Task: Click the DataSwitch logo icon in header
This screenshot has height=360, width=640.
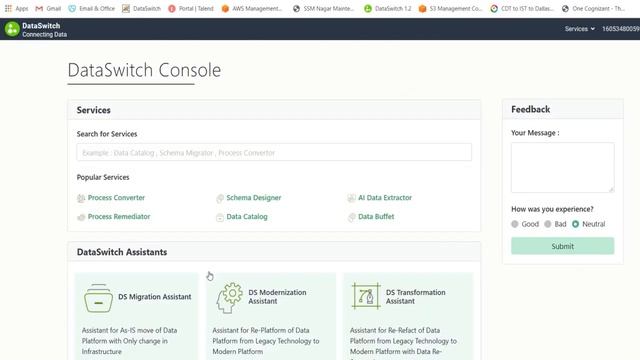Action: 12,29
